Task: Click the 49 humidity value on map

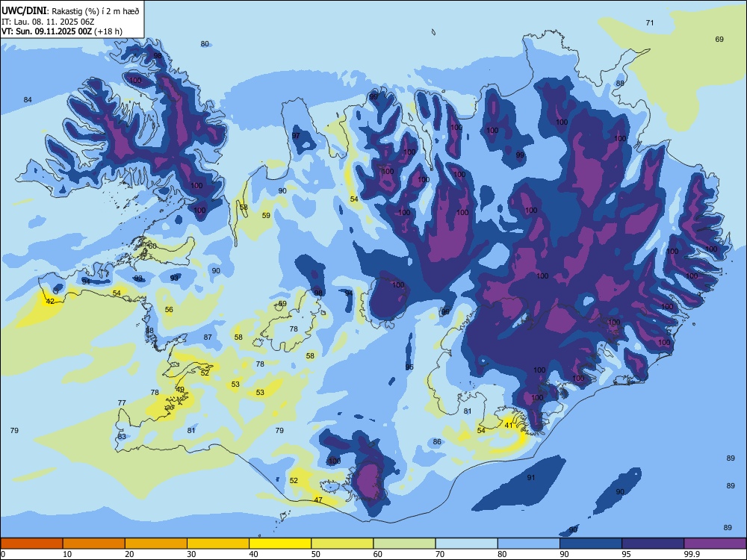Action: tap(180, 390)
